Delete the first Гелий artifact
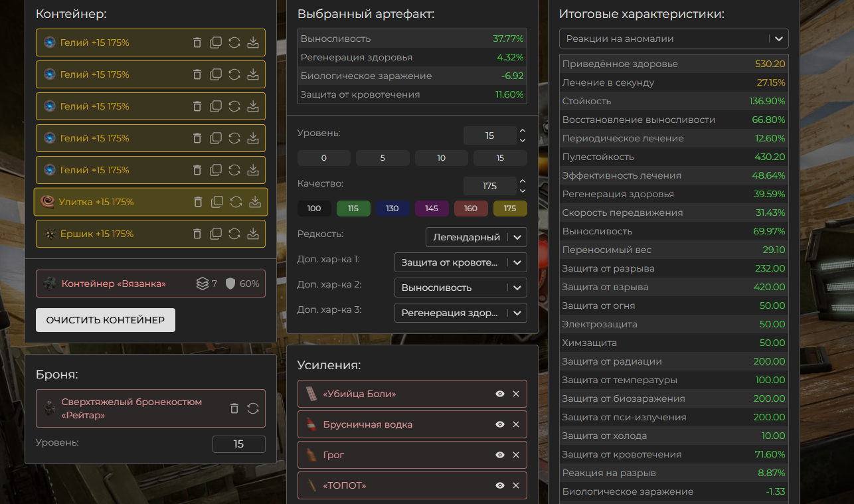The image size is (854, 504). coord(197,42)
